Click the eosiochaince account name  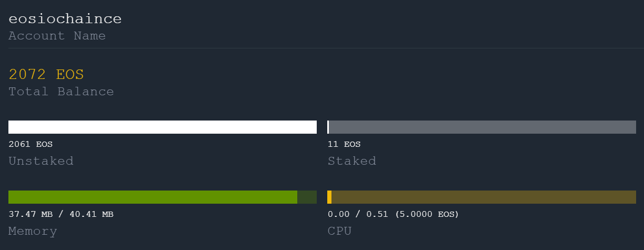click(65, 19)
